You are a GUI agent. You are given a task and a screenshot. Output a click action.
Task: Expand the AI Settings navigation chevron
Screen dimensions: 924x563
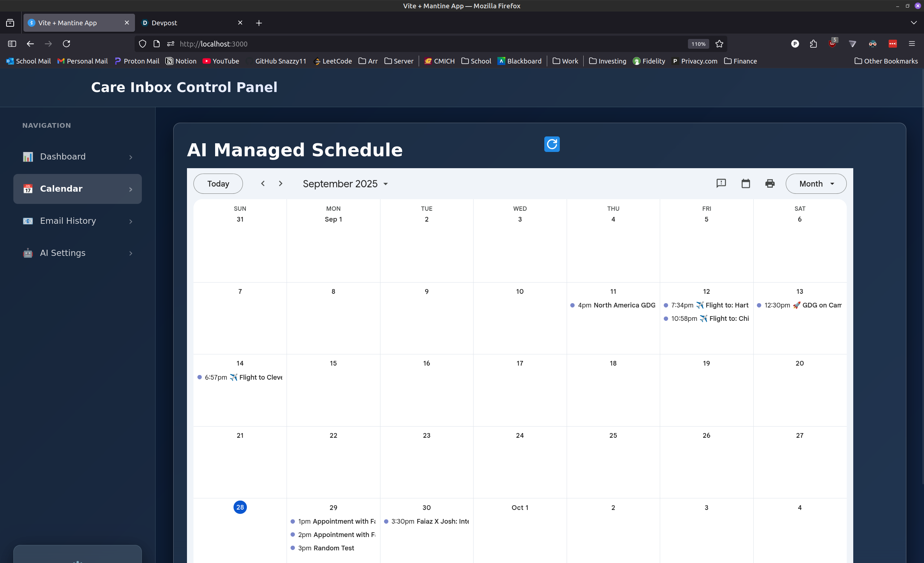point(131,253)
